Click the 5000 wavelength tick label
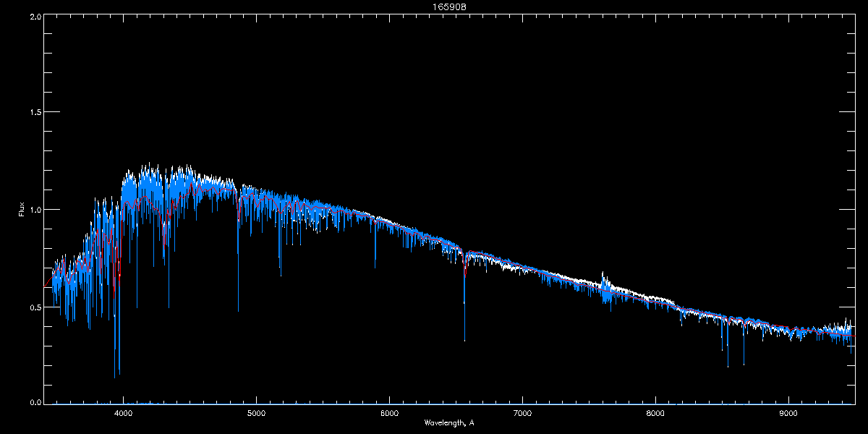 [257, 413]
